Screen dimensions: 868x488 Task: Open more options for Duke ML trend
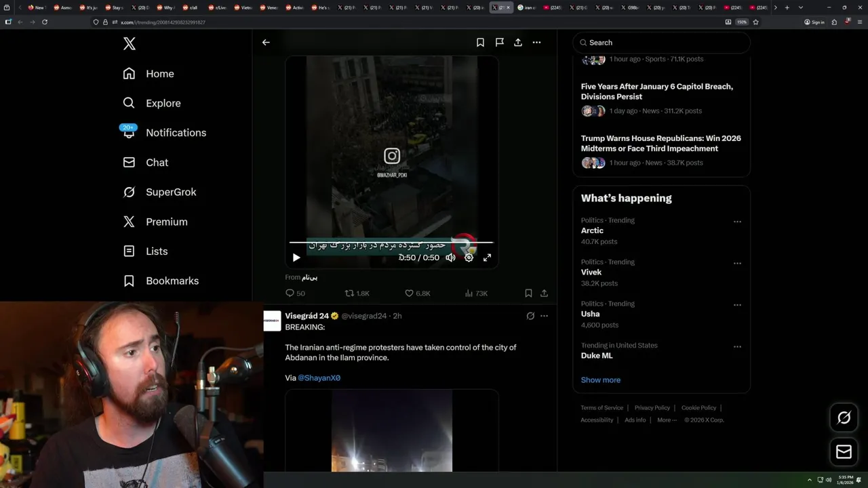coord(737,347)
